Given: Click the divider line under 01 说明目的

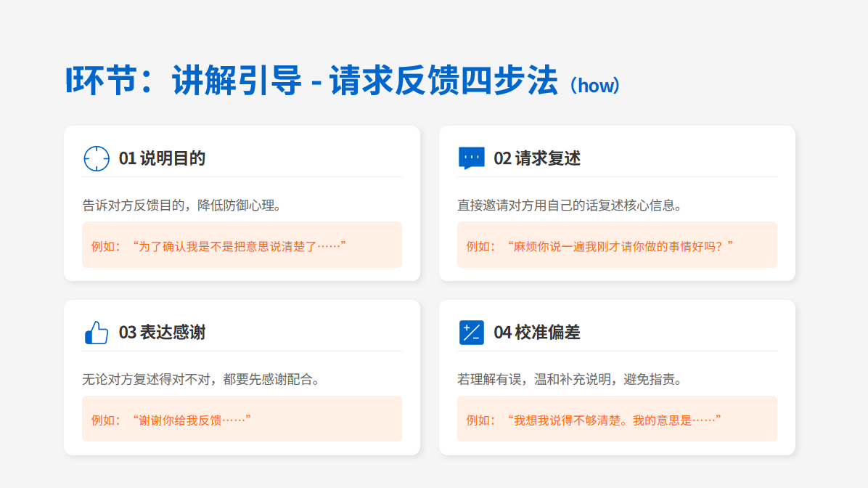Looking at the screenshot, I should (242, 176).
